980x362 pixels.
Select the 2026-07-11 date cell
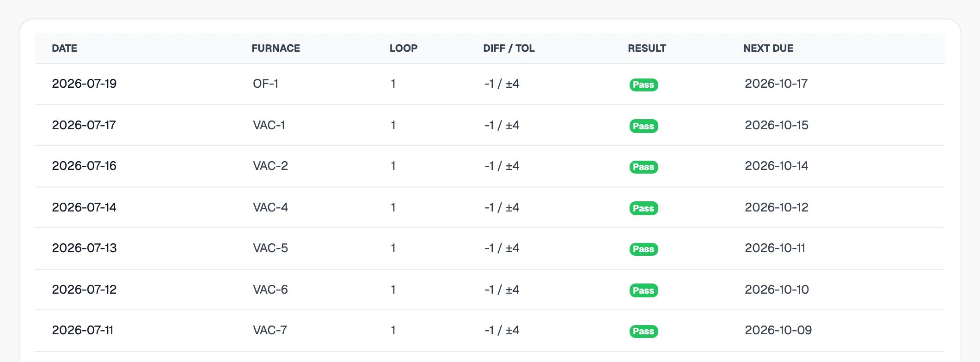point(83,330)
